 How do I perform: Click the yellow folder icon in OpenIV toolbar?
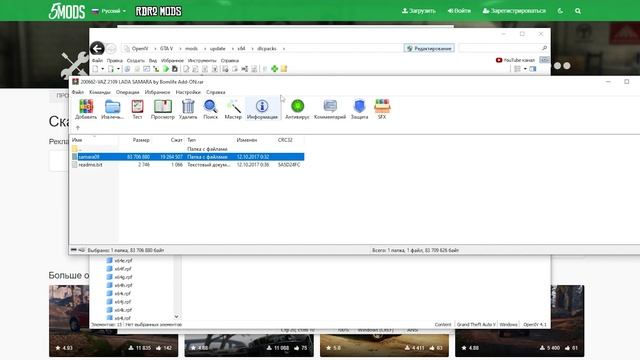click(284, 69)
